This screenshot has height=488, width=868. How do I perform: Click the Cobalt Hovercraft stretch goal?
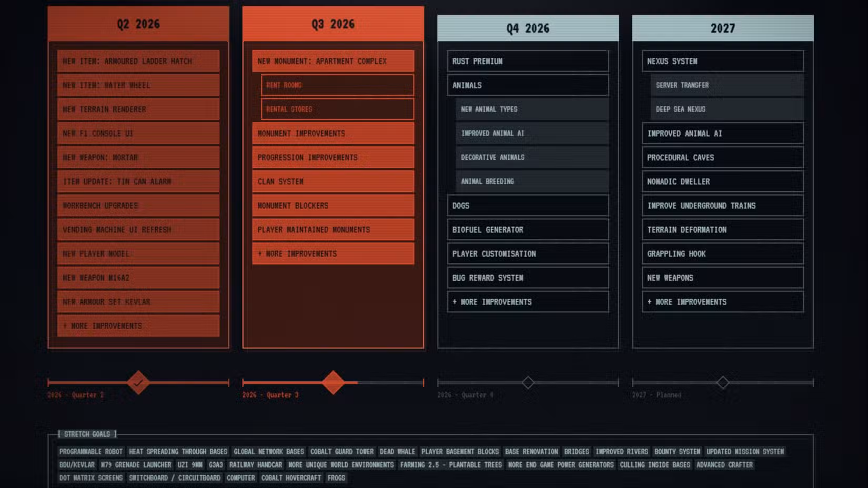point(291,478)
